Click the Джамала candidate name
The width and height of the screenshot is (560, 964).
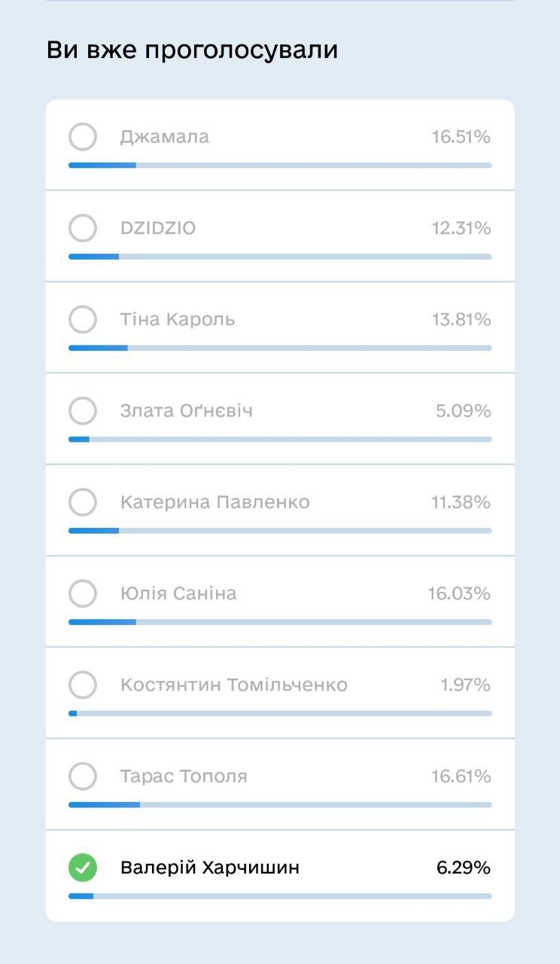(164, 137)
